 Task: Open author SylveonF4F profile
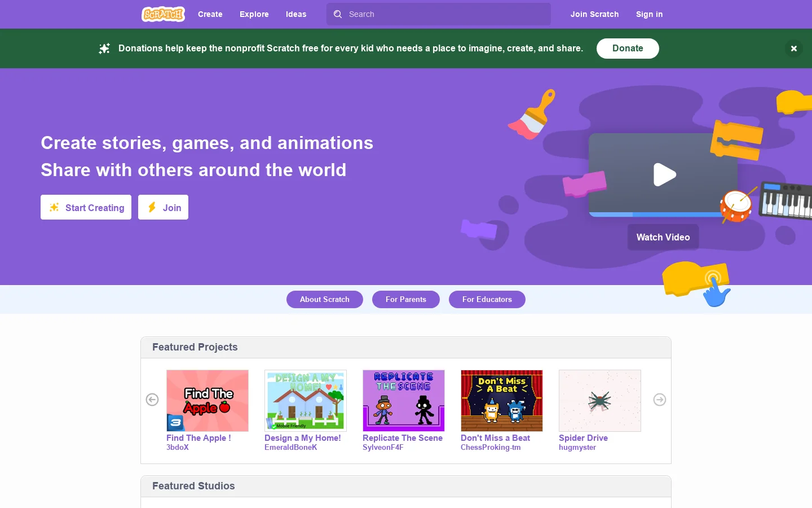point(383,448)
